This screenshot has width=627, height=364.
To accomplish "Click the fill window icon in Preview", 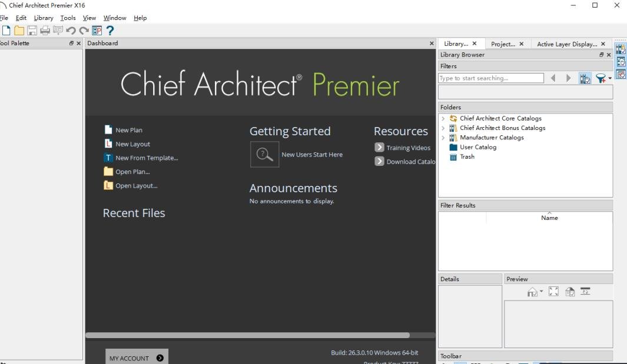I will (x=553, y=292).
